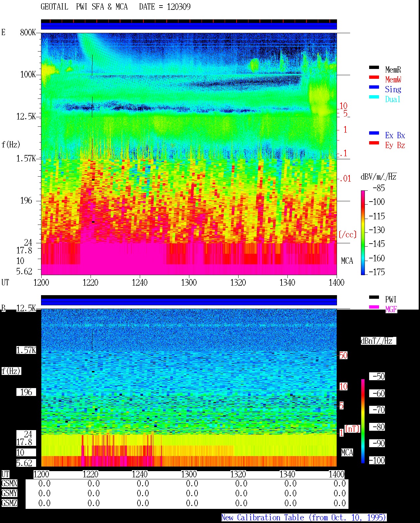Viewport: 420px width, 523px height.
Task: Click the cyan Dual legend swatch
Action: 374,97
